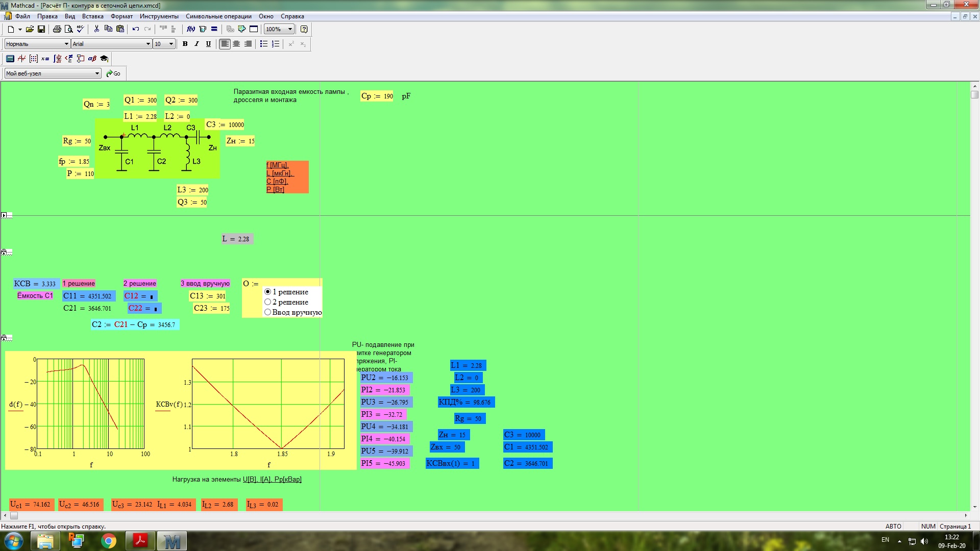
Task: Expand the locked area below L = 2.28
Action: pos(4,252)
